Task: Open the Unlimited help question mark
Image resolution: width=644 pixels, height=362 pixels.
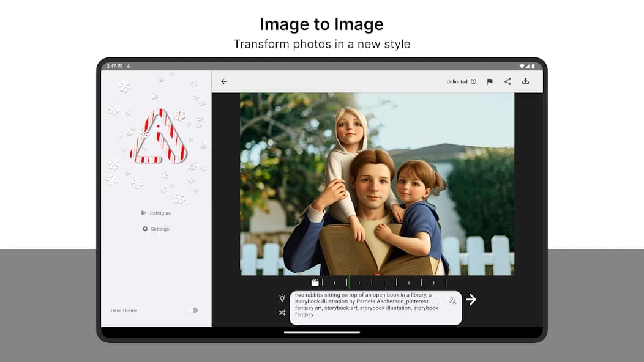Action: pos(474,82)
